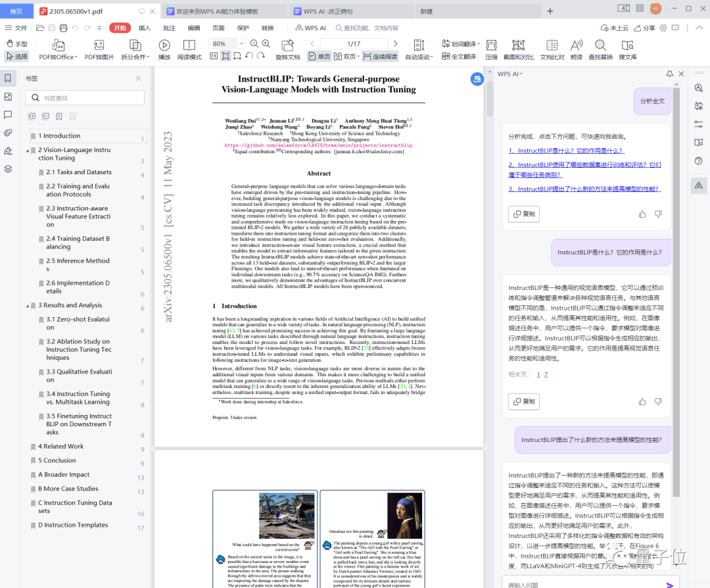Zoom out with the magnifier minus icon
The width and height of the screenshot is (710, 588).
(254, 43)
